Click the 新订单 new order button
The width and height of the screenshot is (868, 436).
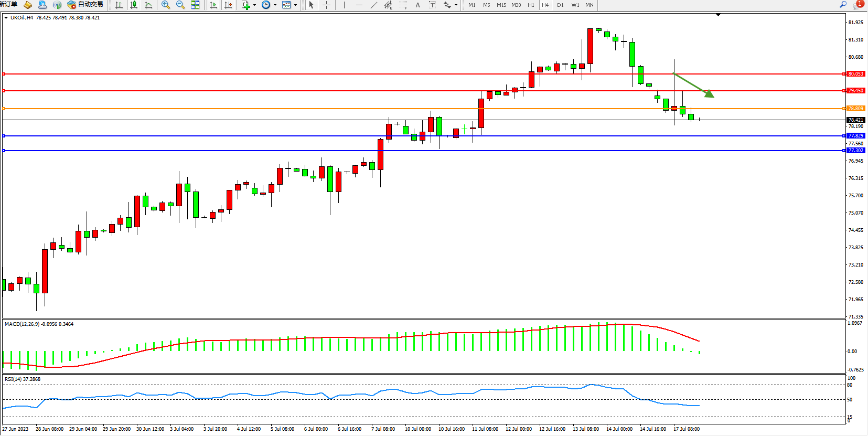click(x=9, y=5)
